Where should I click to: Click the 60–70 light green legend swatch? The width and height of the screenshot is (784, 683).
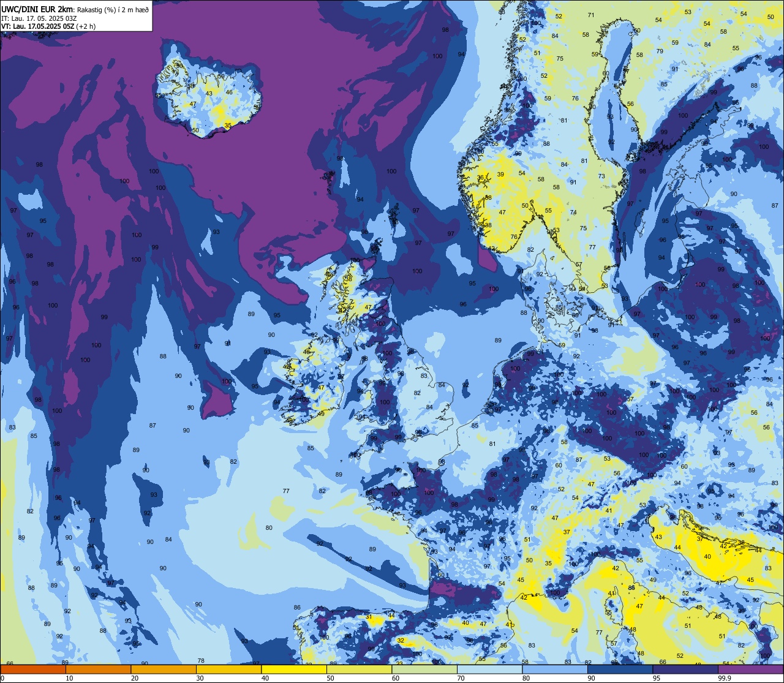pyautogui.click(x=424, y=670)
